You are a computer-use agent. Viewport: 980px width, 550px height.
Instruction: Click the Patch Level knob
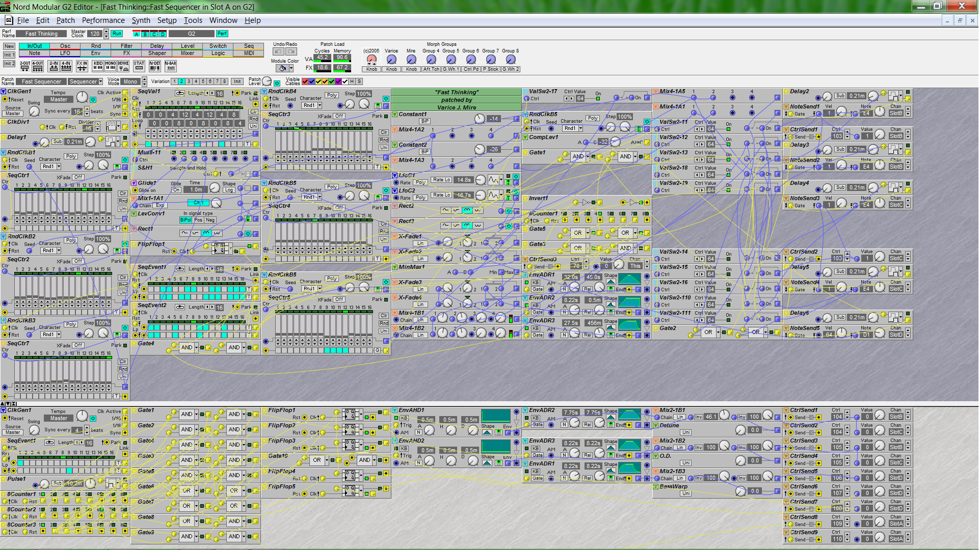(267, 82)
